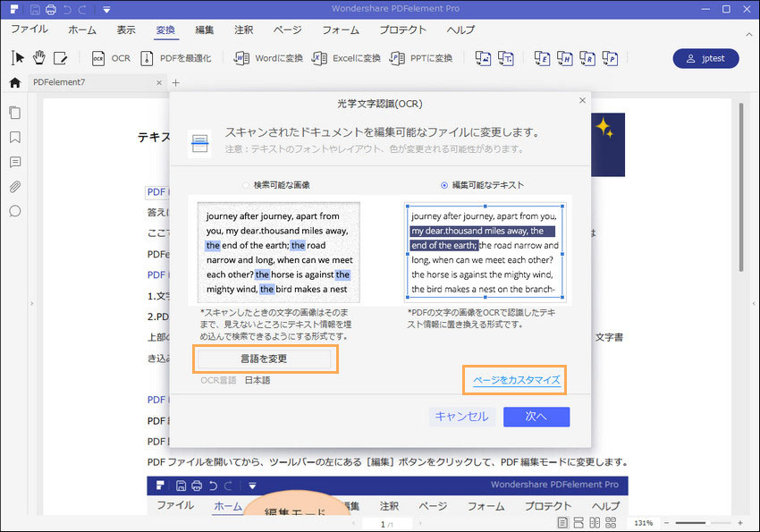Convert document with Excelに変換
The image size is (760, 532).
tap(346, 58)
